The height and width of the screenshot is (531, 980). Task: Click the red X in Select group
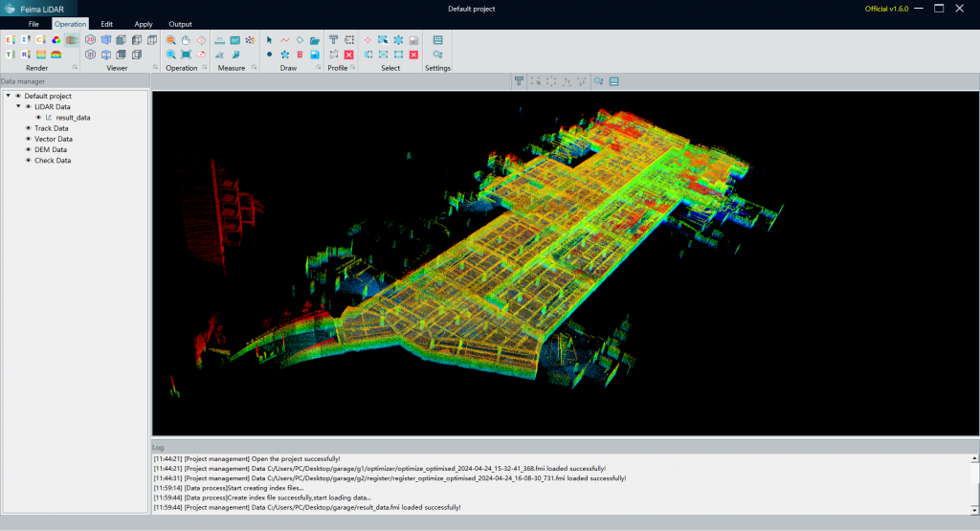pyautogui.click(x=413, y=55)
